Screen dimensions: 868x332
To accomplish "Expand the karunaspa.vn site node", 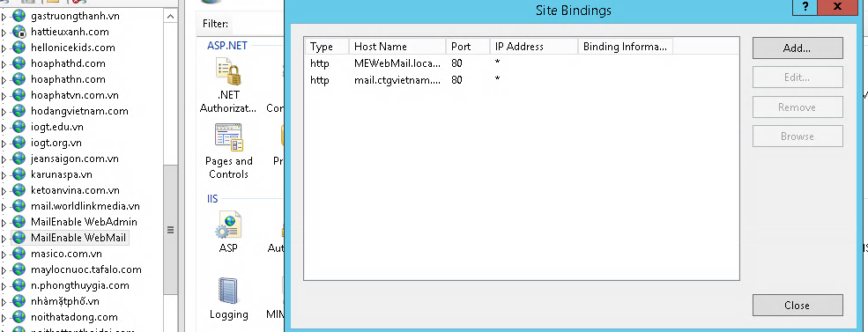I will tap(4, 175).
